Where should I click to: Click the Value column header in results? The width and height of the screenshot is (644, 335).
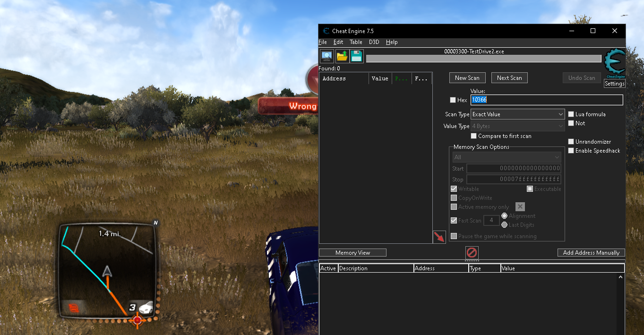pyautogui.click(x=381, y=78)
